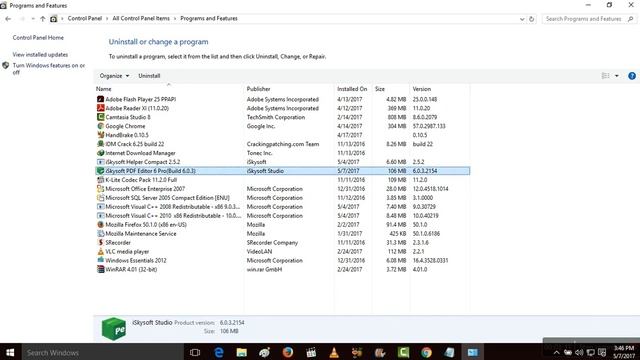Launch Firefox from the taskbar
The width and height of the screenshot is (640, 360).
pos(288,352)
